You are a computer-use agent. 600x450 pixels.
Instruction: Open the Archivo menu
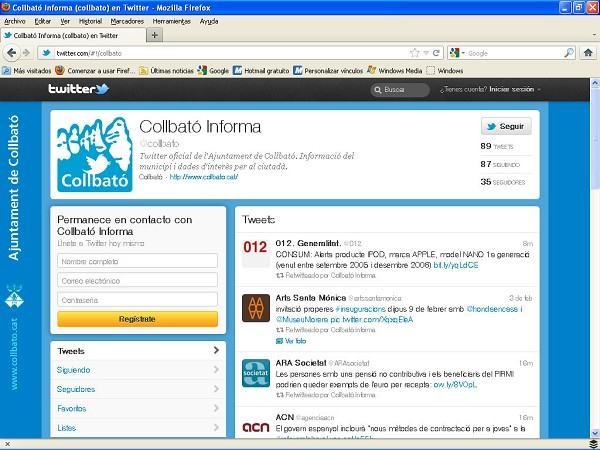tap(15, 21)
